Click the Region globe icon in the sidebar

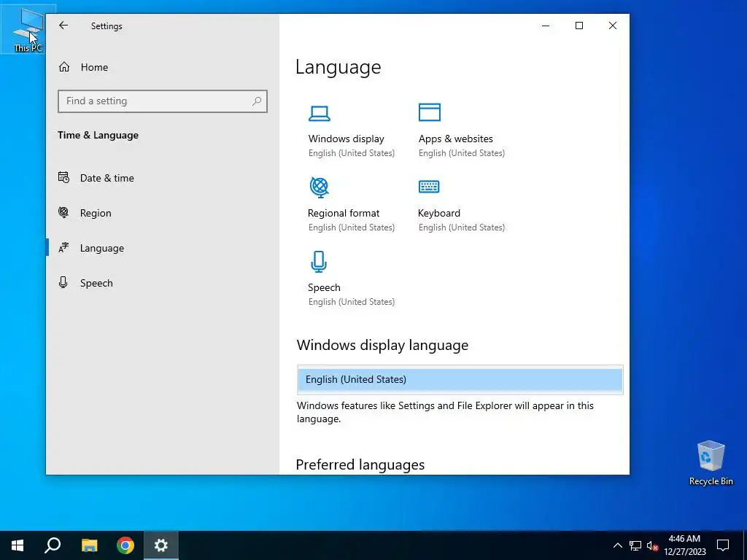[63, 212]
